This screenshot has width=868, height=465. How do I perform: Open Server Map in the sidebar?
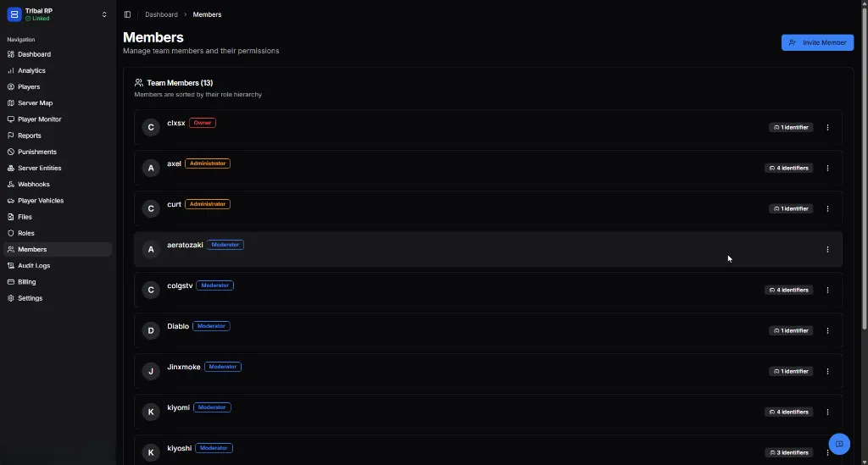(x=58, y=102)
